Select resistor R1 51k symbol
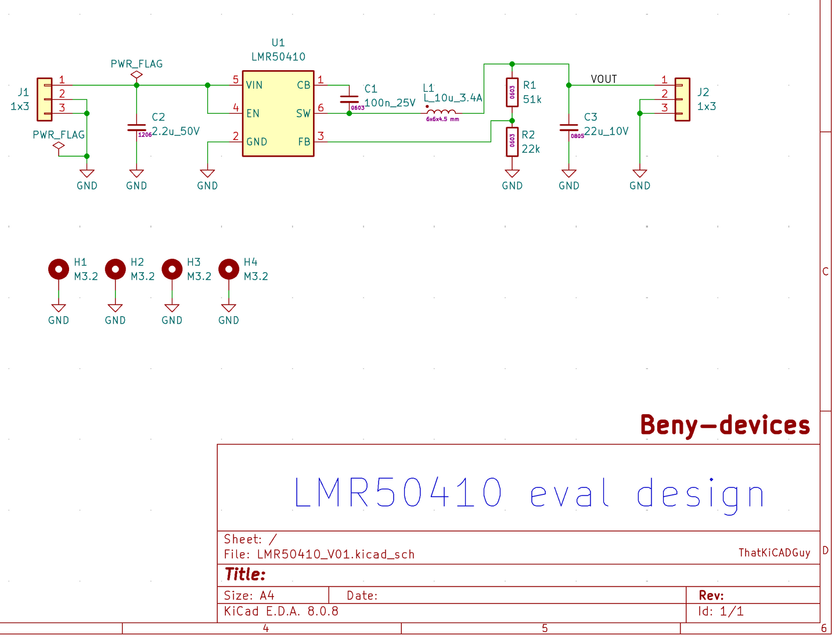The width and height of the screenshot is (839, 644). [512, 92]
